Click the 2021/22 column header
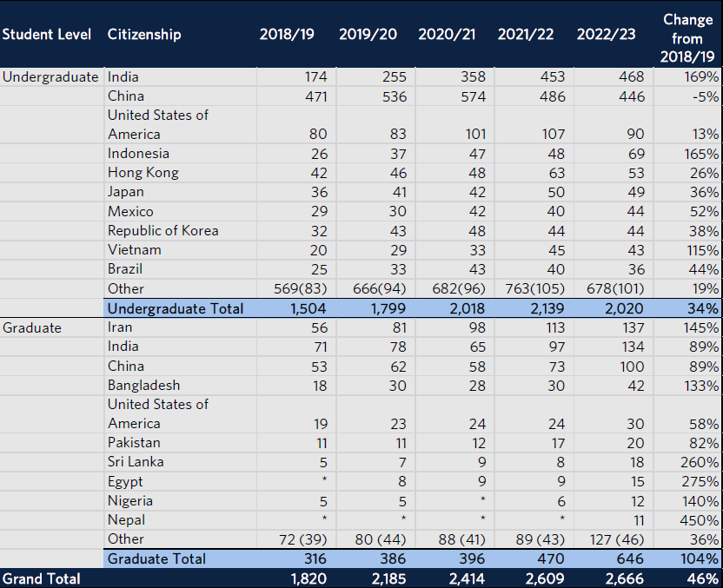723x588 pixels. tap(525, 34)
